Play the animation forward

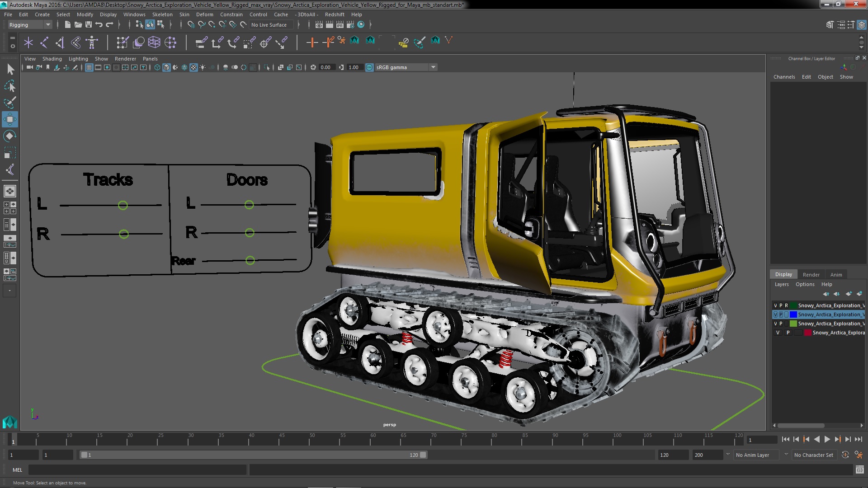pyautogui.click(x=827, y=439)
